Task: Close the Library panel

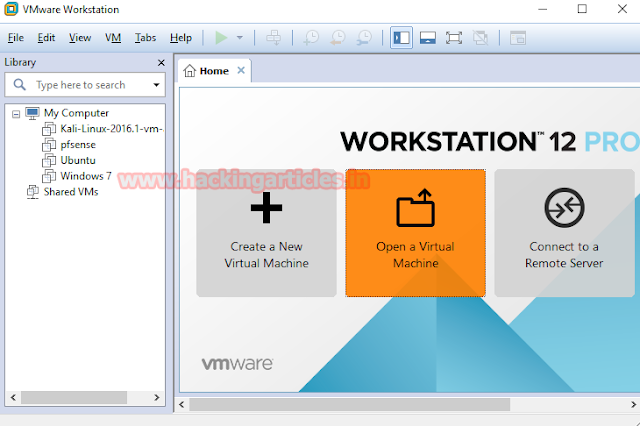Action: click(161, 62)
